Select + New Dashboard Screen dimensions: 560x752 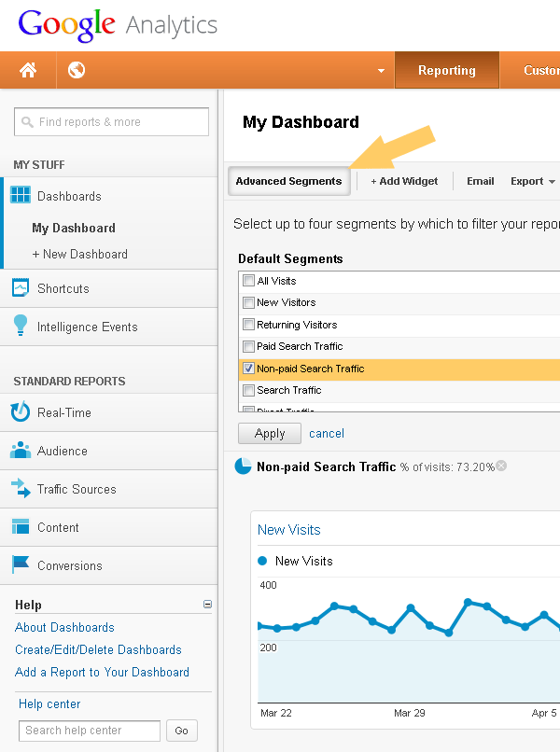[x=79, y=254]
